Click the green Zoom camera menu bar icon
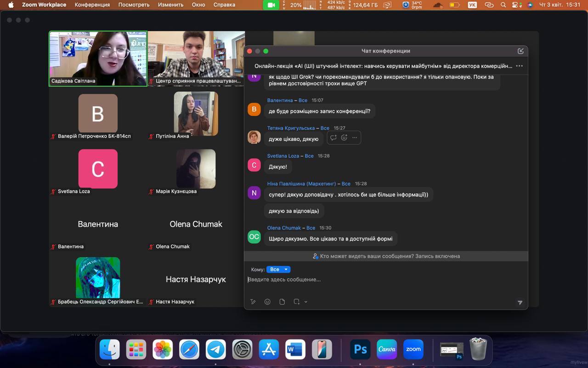The width and height of the screenshot is (588, 368). pos(271,5)
